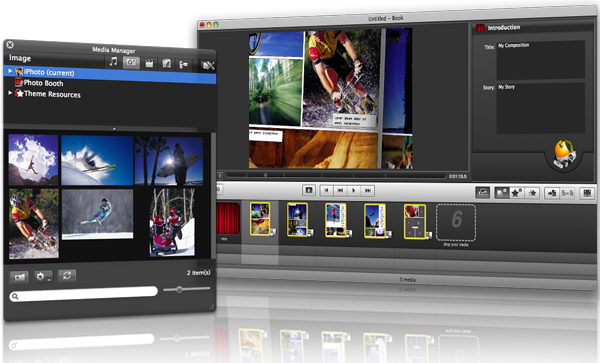
Task: Click the Title text field in Introduction
Action: [x=541, y=60]
